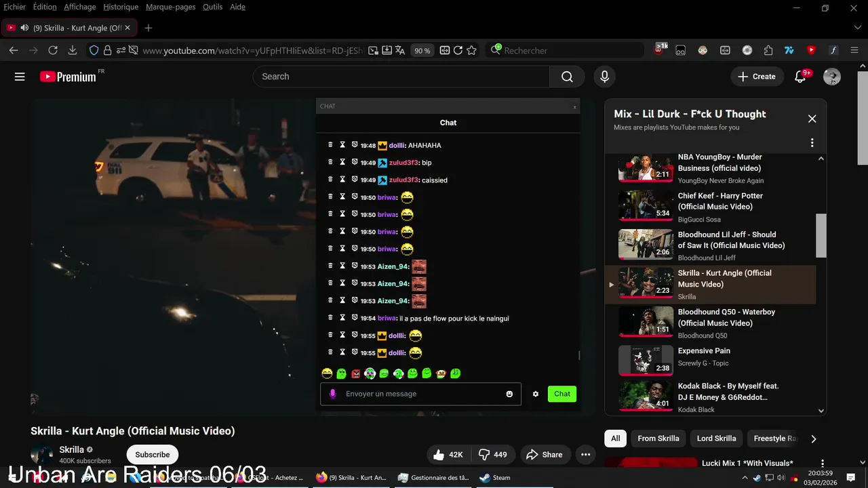The height and width of the screenshot is (488, 868).
Task: Open YouTube notifications bell
Action: click(x=800, y=77)
